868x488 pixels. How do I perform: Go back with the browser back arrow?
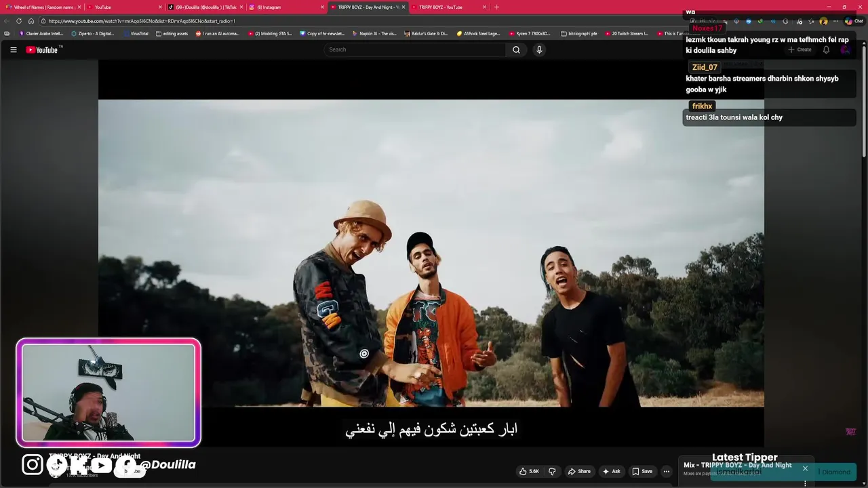(7, 21)
